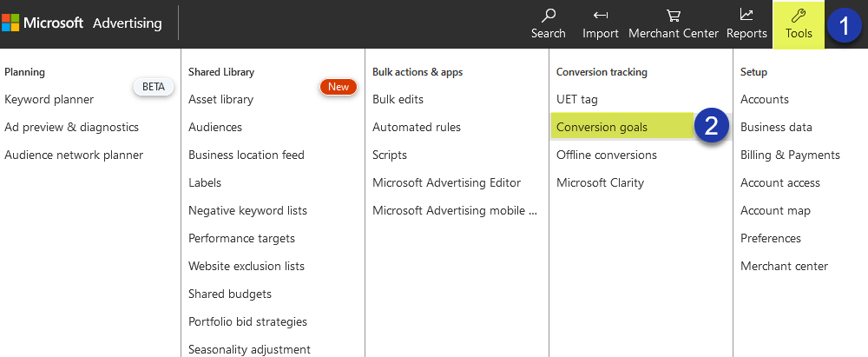This screenshot has height=357, width=868.
Task: Open Negative keyword lists
Action: [x=247, y=210]
